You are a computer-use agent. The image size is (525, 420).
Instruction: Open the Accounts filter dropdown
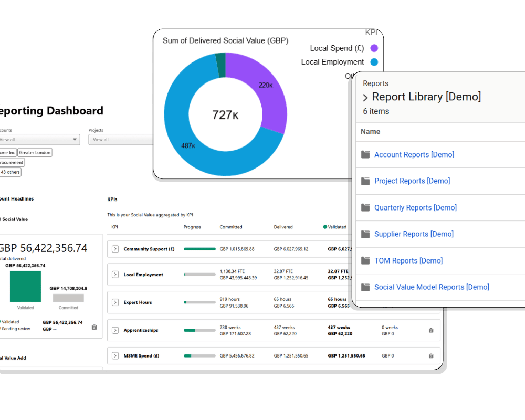pos(39,140)
